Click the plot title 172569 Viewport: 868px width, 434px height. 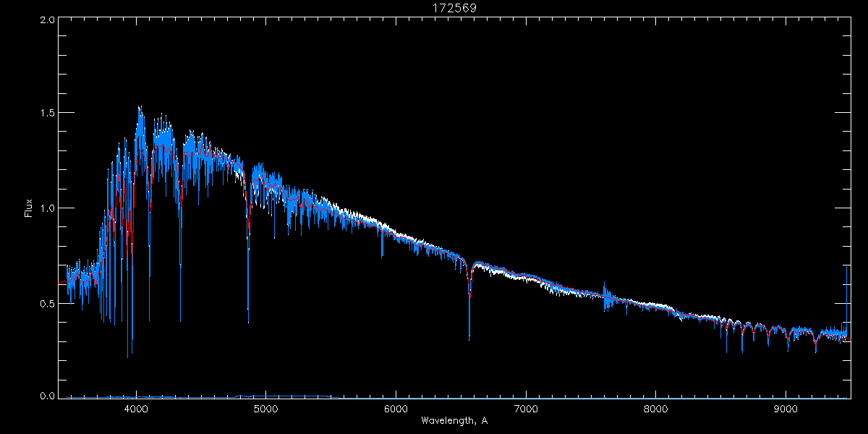click(450, 8)
